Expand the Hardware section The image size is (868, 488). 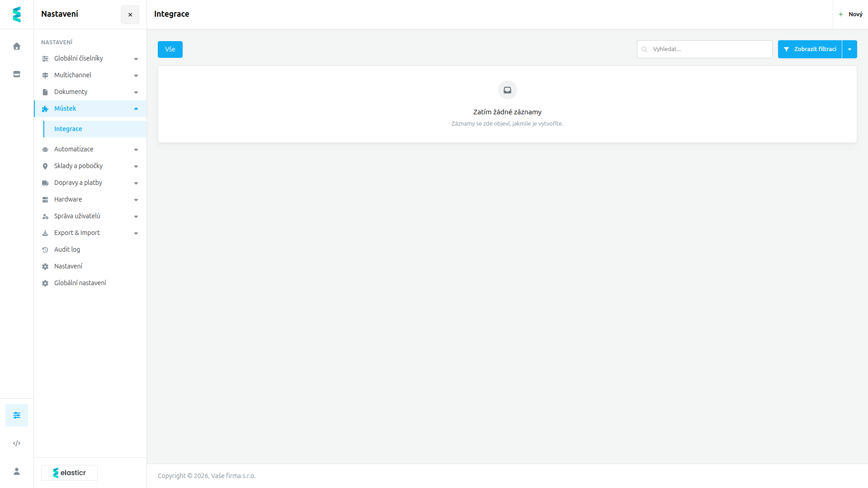pos(90,199)
